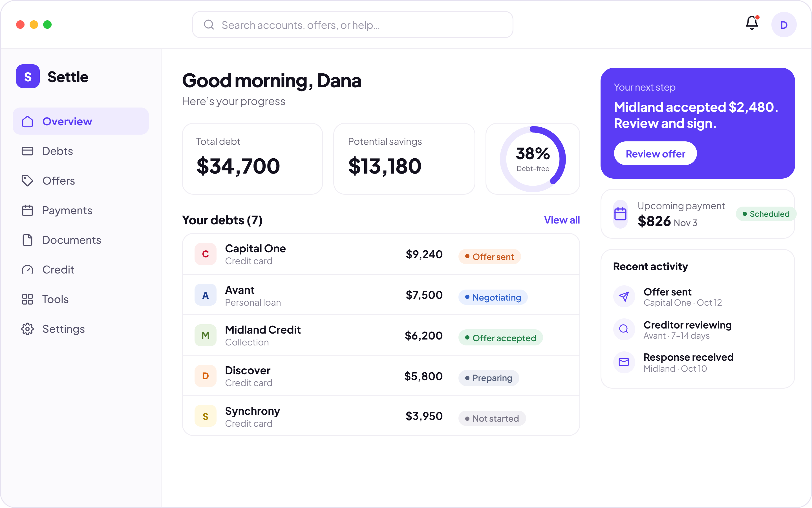The width and height of the screenshot is (812, 508).
Task: Click the Payments calendar icon
Action: tap(28, 210)
